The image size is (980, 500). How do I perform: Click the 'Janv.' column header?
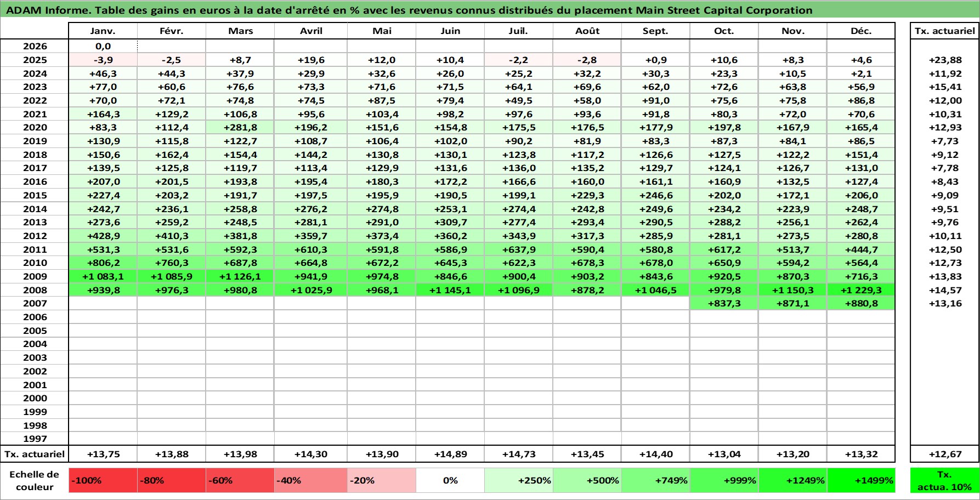coord(103,31)
